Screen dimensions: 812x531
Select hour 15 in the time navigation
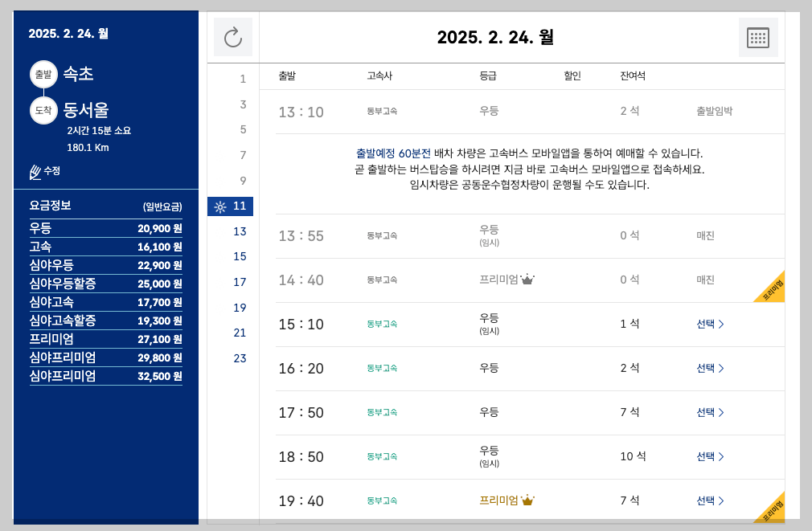coord(239,256)
